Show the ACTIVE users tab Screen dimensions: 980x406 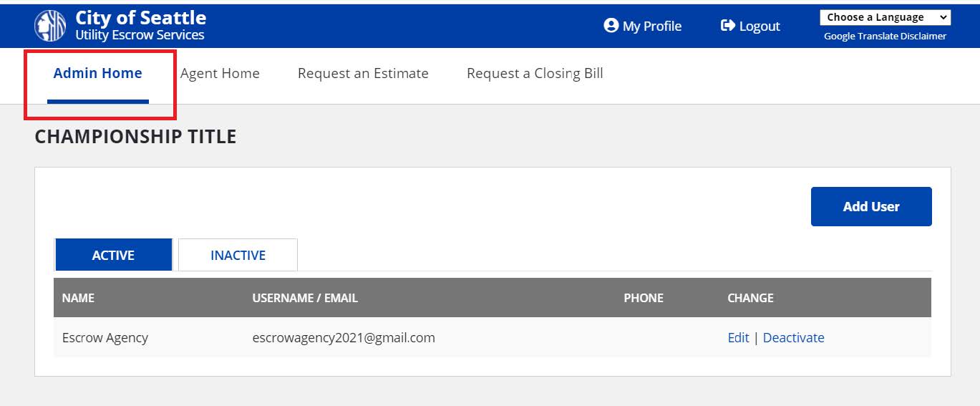pos(113,255)
